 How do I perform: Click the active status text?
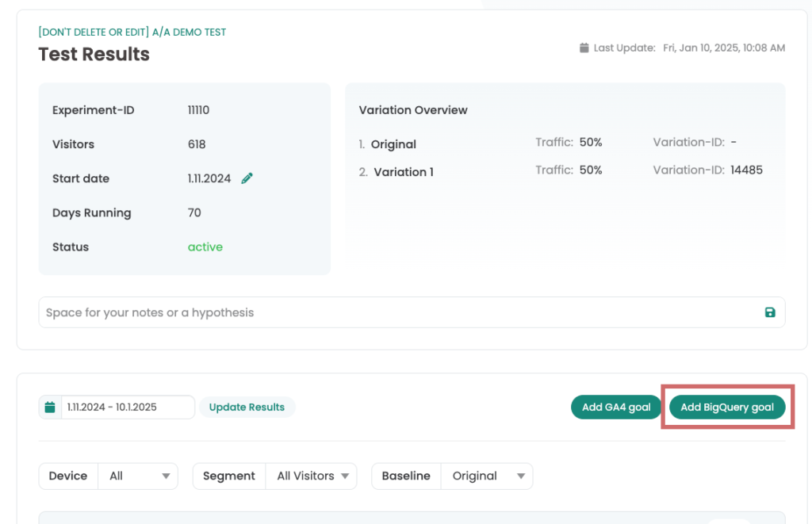[205, 247]
